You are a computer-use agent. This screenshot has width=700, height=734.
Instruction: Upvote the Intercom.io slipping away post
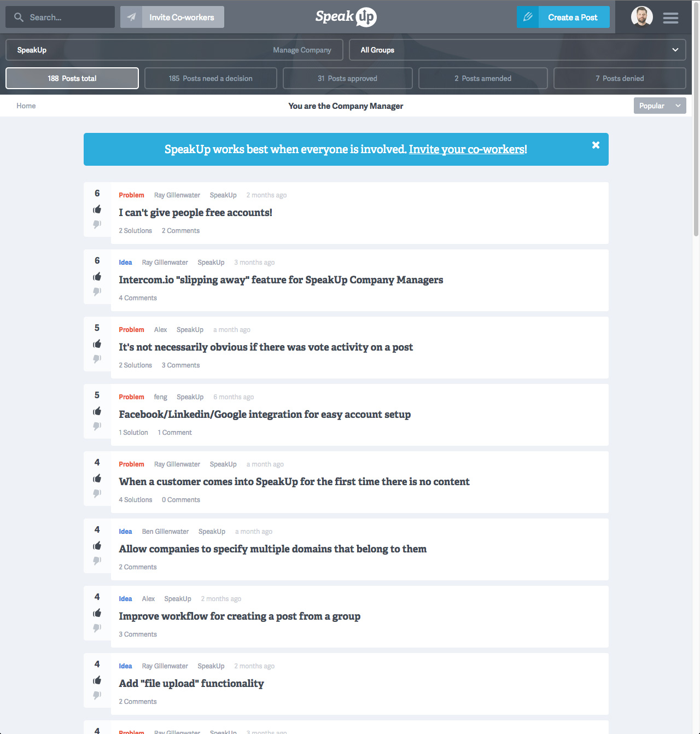[97, 277]
